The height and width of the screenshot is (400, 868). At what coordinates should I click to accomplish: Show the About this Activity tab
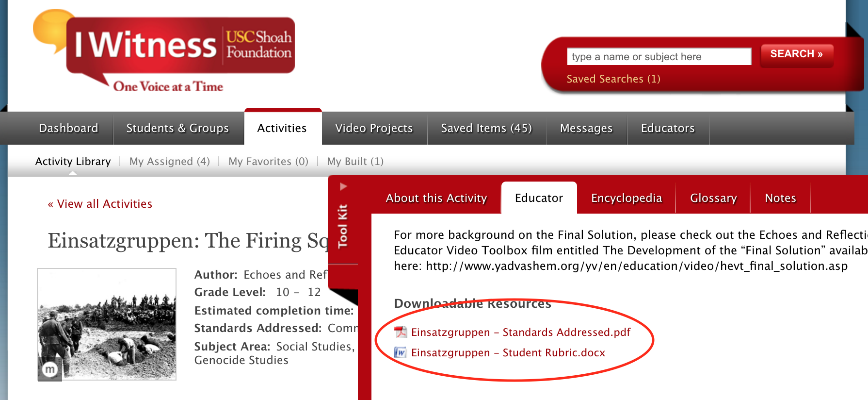coord(436,198)
